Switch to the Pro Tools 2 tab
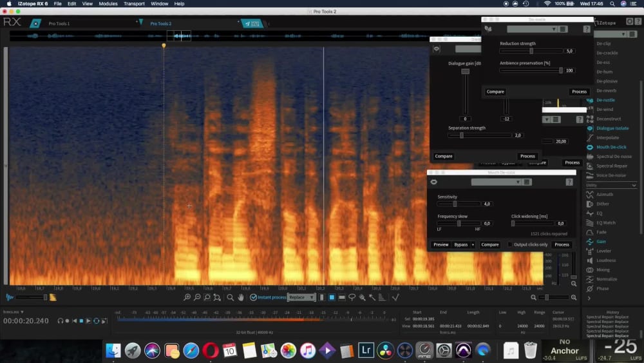 (x=160, y=23)
